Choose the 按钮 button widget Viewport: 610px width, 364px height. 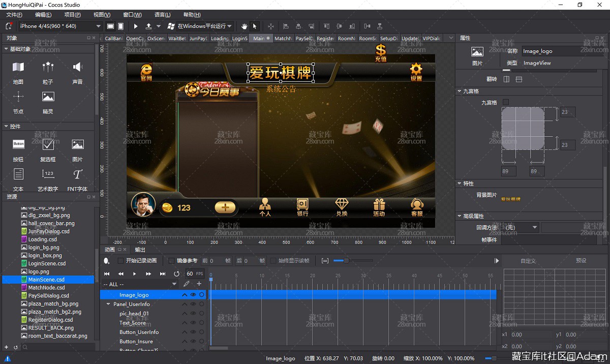click(18, 150)
